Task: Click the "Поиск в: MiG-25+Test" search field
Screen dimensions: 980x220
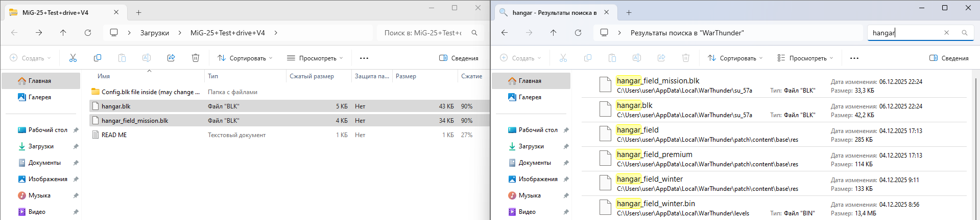Action: [x=423, y=33]
